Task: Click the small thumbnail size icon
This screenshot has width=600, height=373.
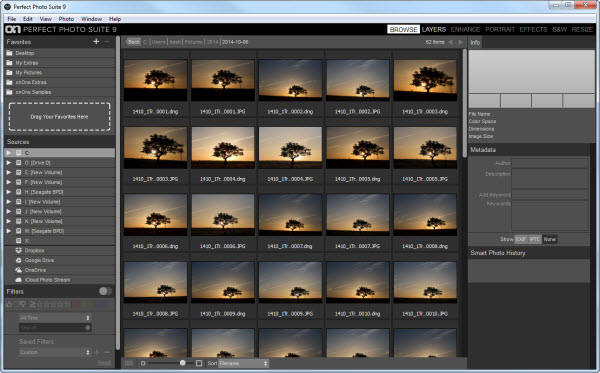Action: [x=143, y=363]
